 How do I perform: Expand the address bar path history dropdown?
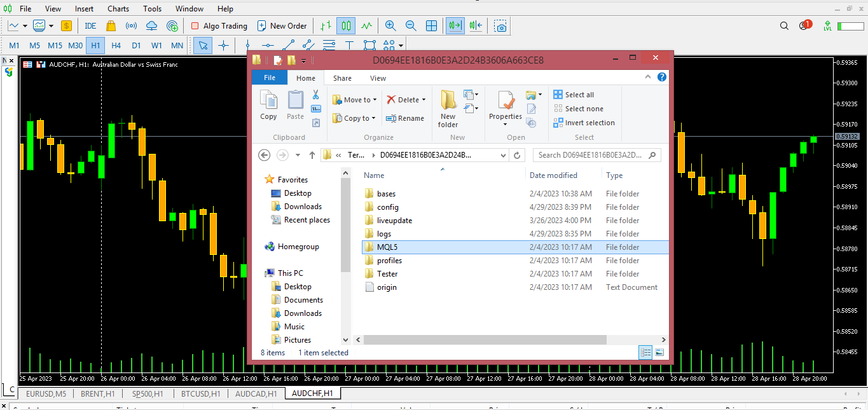point(503,155)
